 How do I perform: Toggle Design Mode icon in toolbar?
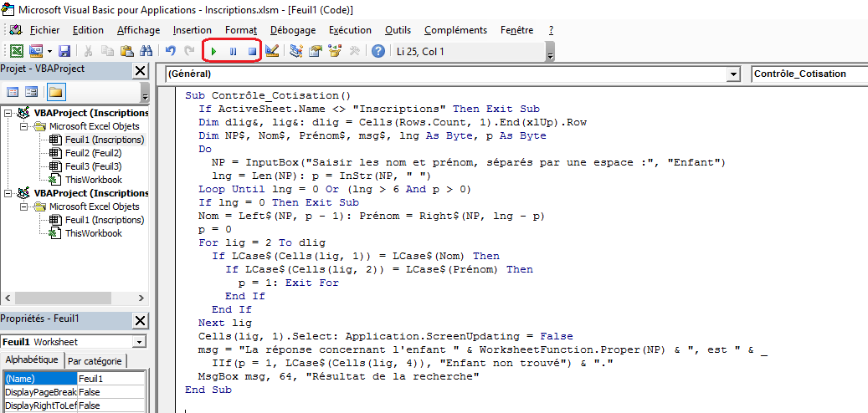[271, 52]
